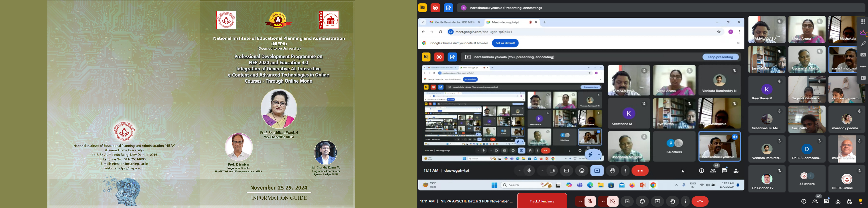Viewport: 868px width, 208px height.
Task: Open Chrome tab search dropdown
Action: pyautogui.click(x=423, y=22)
